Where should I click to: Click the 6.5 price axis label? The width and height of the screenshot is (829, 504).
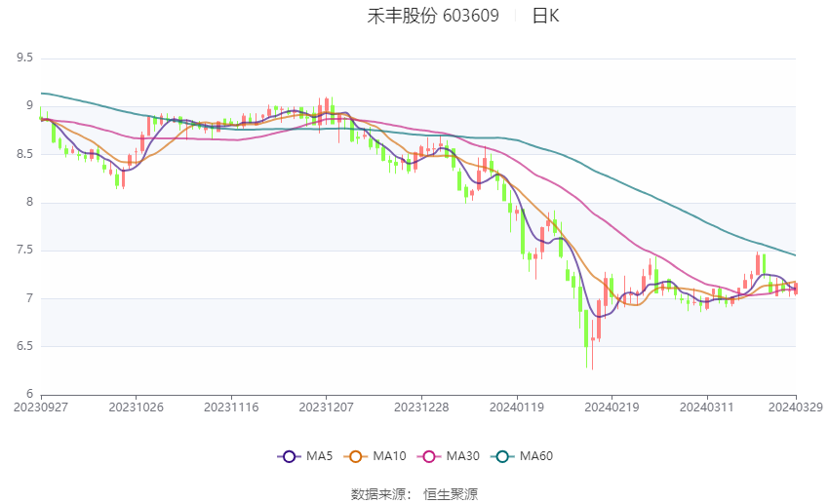click(24, 346)
